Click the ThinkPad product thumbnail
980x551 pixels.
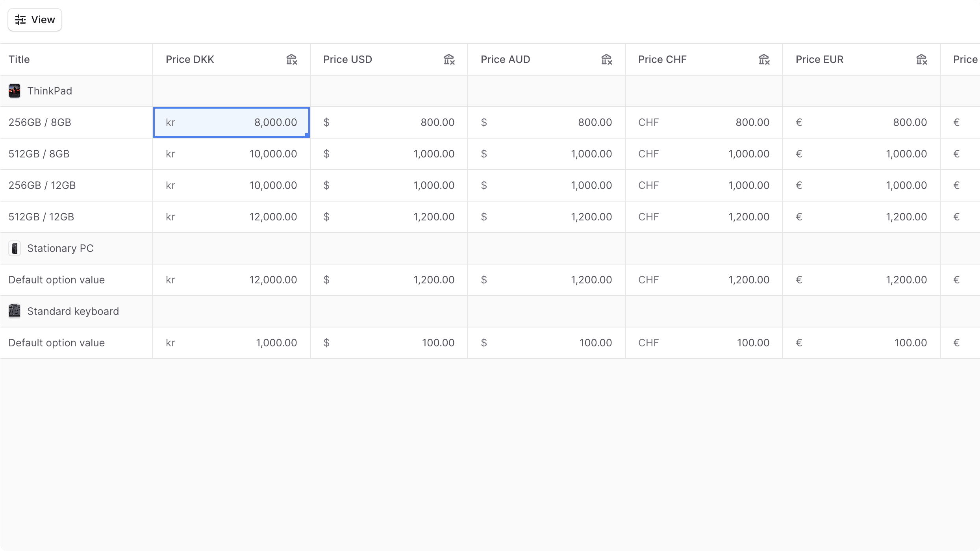[x=14, y=91]
